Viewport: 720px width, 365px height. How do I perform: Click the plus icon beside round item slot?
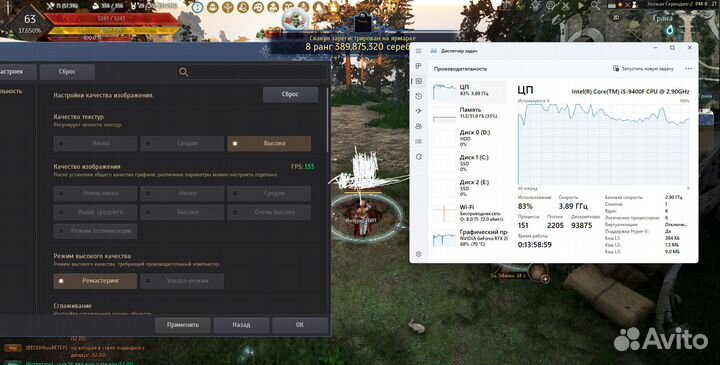(x=545, y=279)
